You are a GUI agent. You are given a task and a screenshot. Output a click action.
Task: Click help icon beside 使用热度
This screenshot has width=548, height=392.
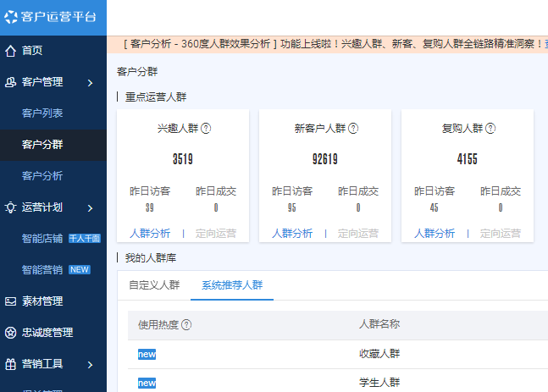(186, 325)
